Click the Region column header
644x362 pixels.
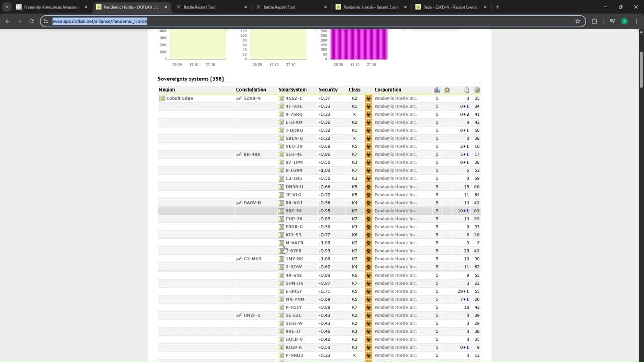[x=167, y=89]
